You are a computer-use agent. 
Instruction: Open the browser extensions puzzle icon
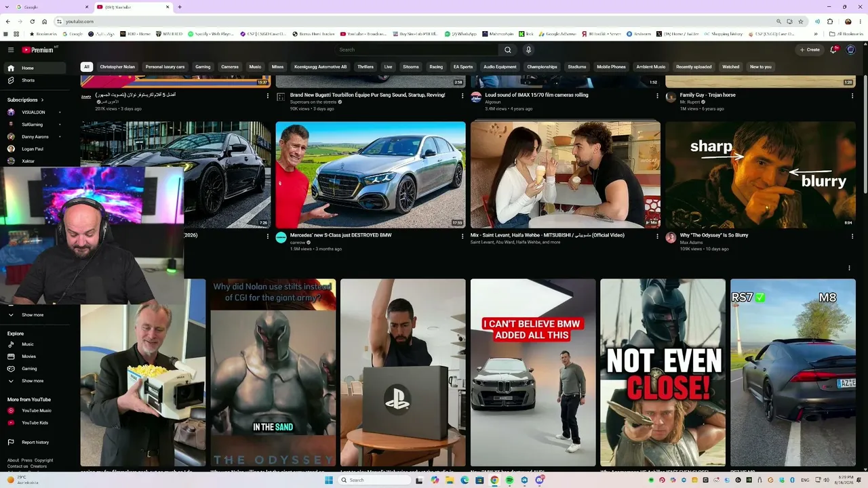[830, 22]
